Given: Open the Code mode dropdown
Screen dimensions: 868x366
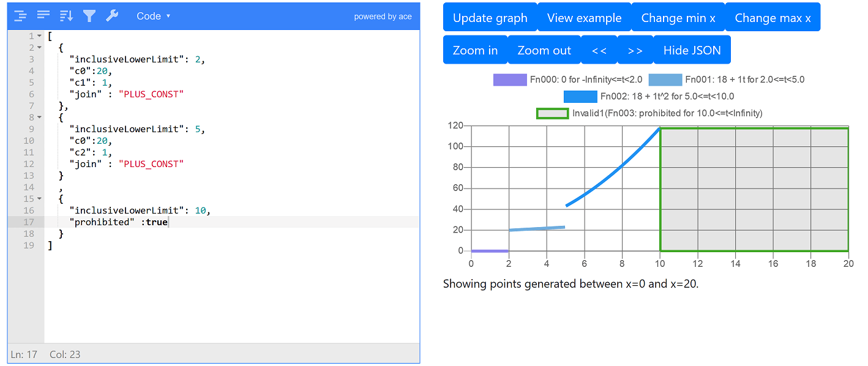Looking at the screenshot, I should tap(154, 16).
